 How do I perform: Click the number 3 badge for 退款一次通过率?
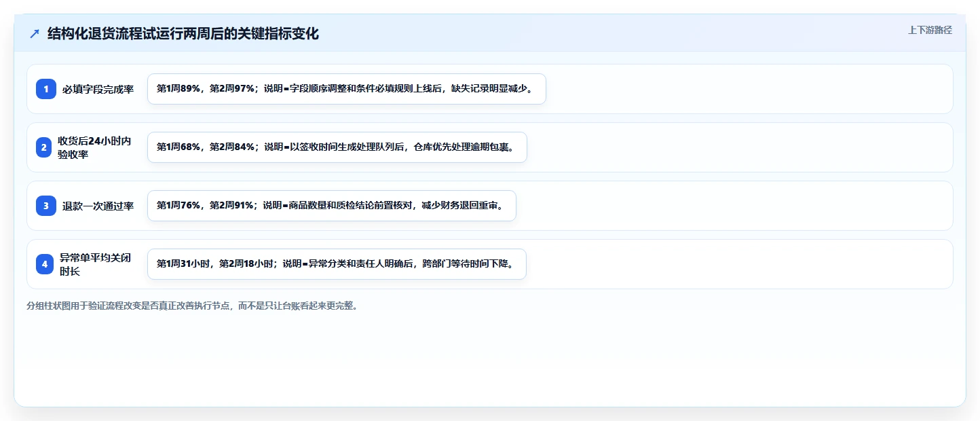click(x=45, y=206)
